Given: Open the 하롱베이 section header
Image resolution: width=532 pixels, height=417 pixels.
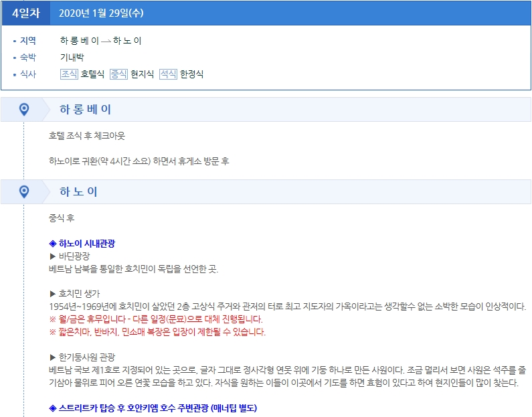Looking at the screenshot, I should pyautogui.click(x=86, y=109).
